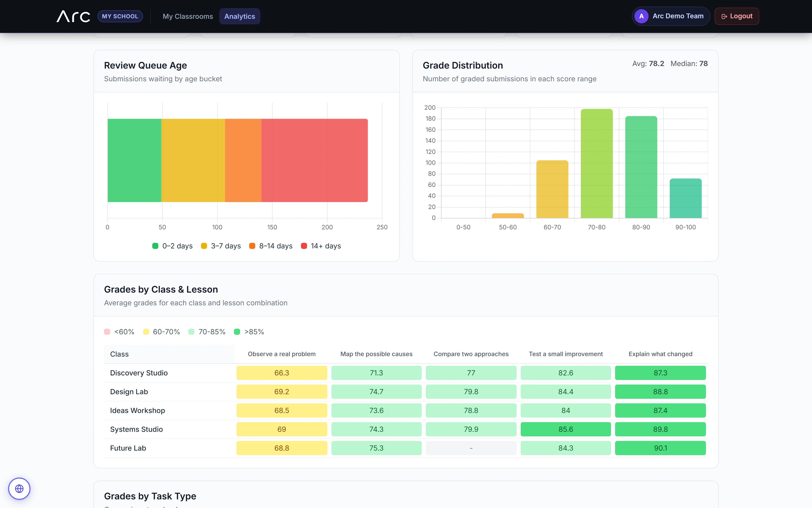Click the Grades by Class & Lesson heading
This screenshot has width=812, height=508.
pyautogui.click(x=161, y=289)
